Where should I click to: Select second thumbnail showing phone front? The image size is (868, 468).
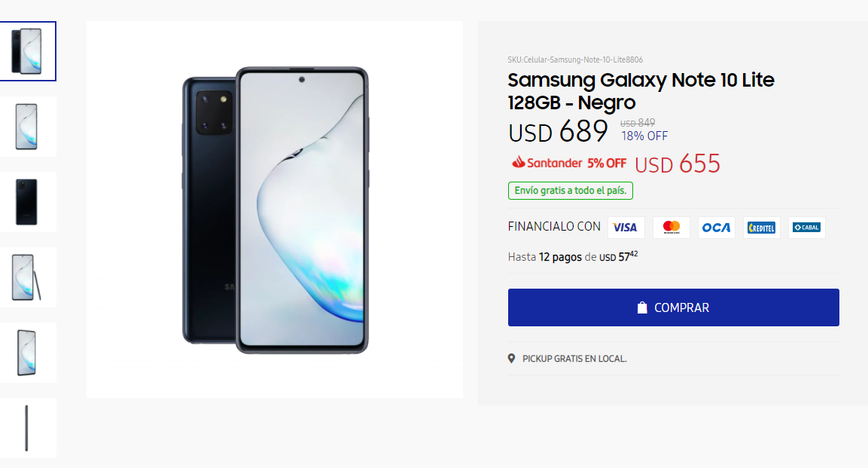click(x=27, y=127)
